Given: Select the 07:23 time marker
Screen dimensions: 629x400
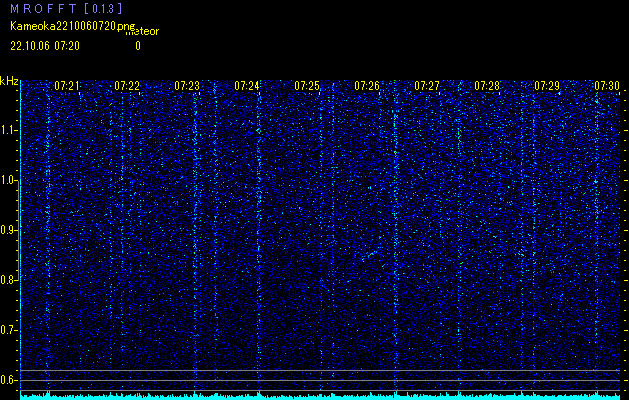Looking at the screenshot, I should 187,85.
